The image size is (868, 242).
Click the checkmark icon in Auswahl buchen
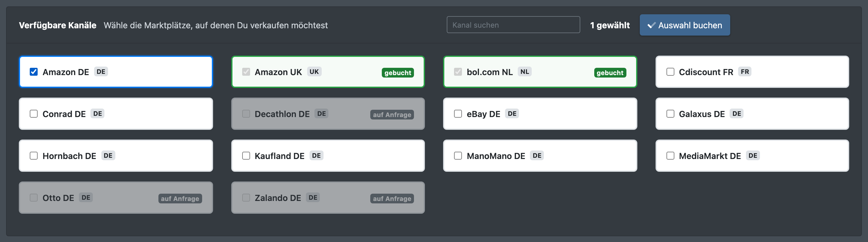pos(651,25)
